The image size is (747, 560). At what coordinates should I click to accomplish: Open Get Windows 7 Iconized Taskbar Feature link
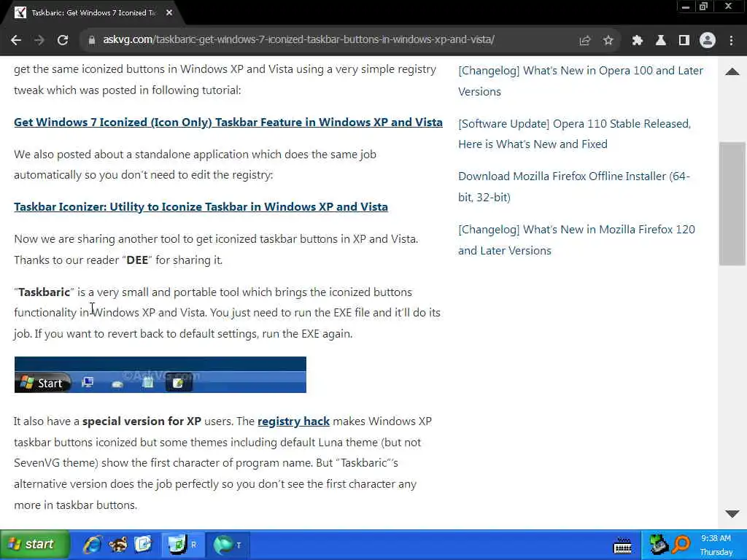228,122
